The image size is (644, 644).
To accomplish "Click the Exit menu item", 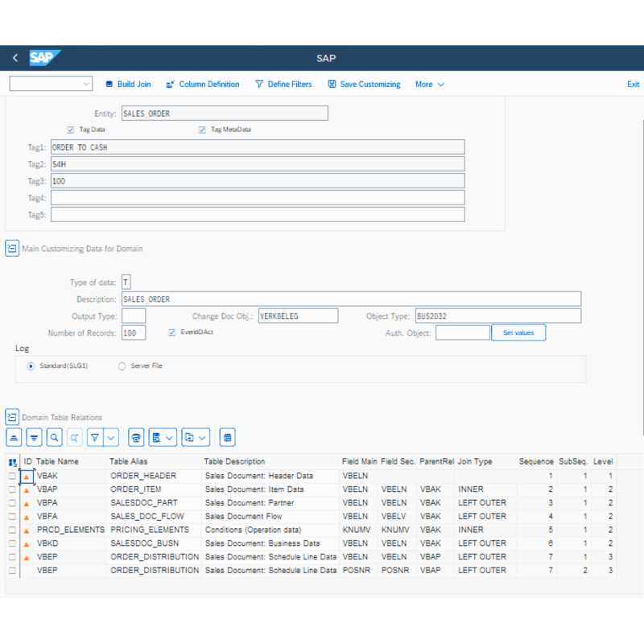I will 633,85.
